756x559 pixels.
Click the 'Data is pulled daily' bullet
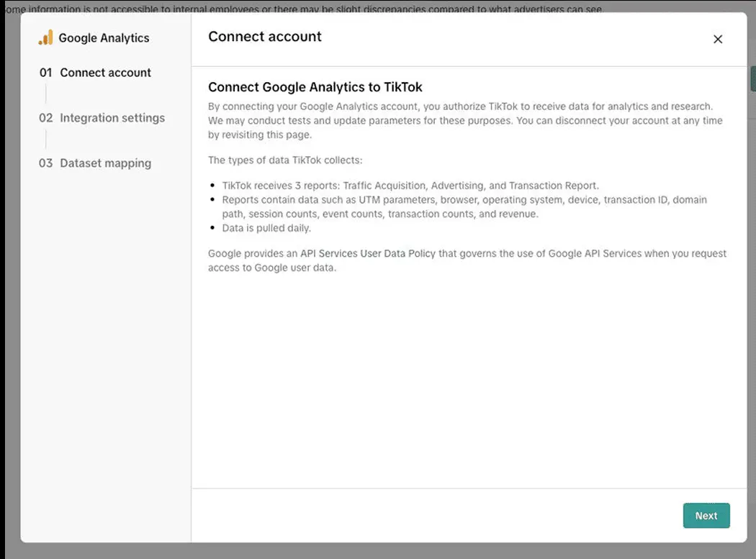click(266, 228)
